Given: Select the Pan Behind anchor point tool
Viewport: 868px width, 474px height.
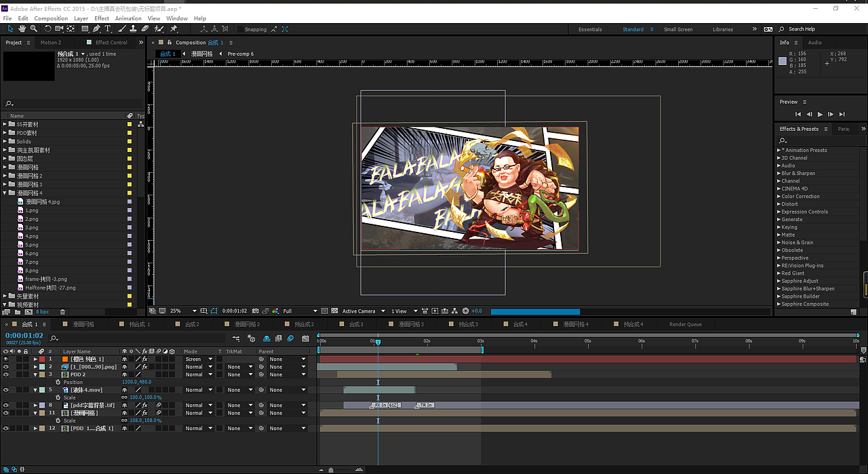Looking at the screenshot, I should 71,29.
